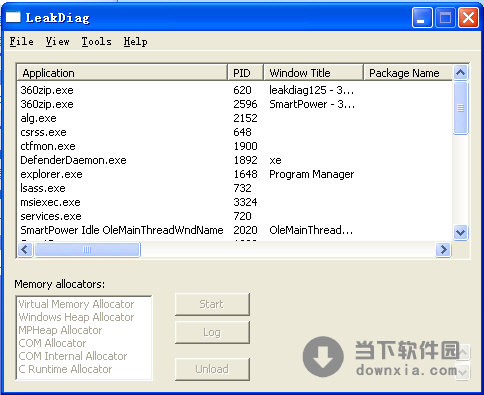Viewport: 484px width, 395px height.
Task: Open the Tools menu
Action: click(x=96, y=42)
